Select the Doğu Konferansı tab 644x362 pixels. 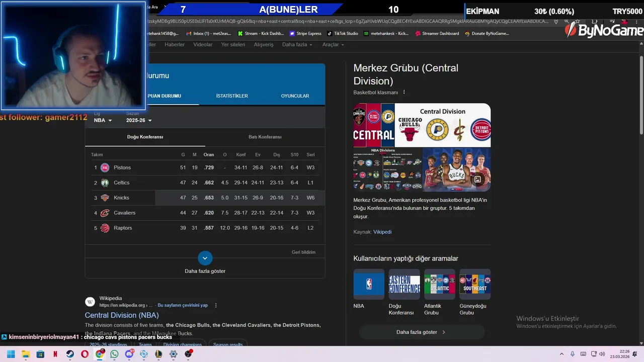[145, 137]
